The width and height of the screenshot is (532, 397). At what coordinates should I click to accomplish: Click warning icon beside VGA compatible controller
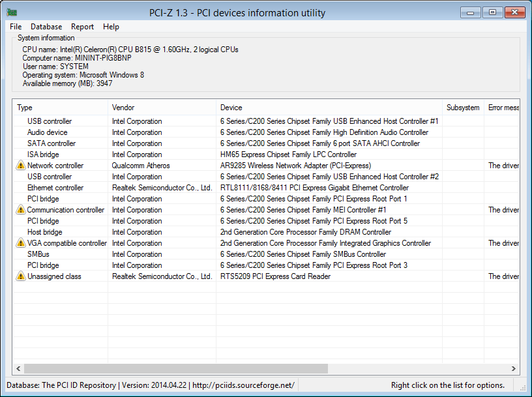(x=21, y=243)
